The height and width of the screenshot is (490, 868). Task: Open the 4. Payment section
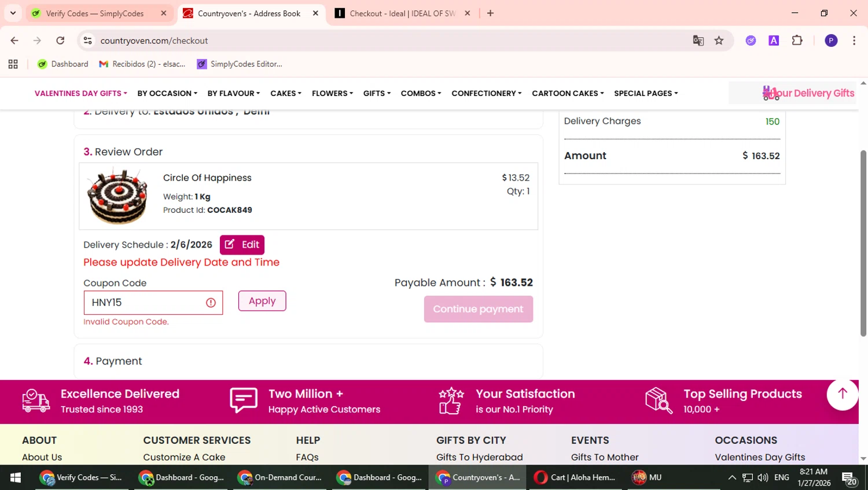(x=308, y=361)
